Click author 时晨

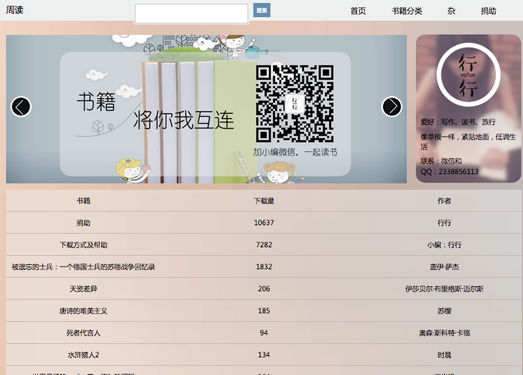[444, 355]
